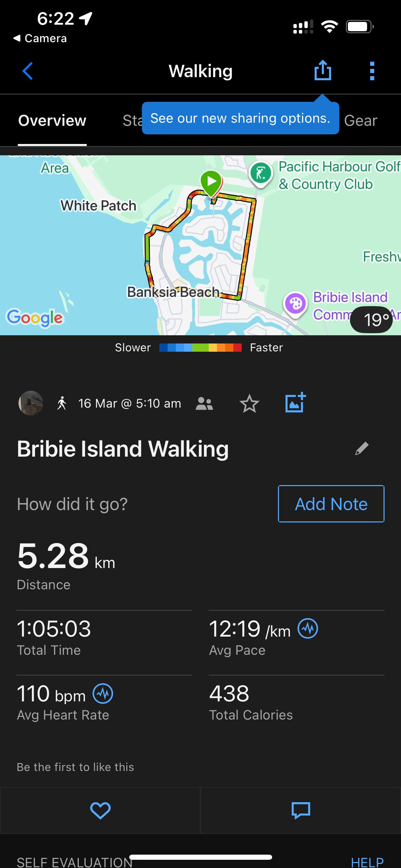
Task: Open comments with the speech bubble icon
Action: pyautogui.click(x=301, y=810)
